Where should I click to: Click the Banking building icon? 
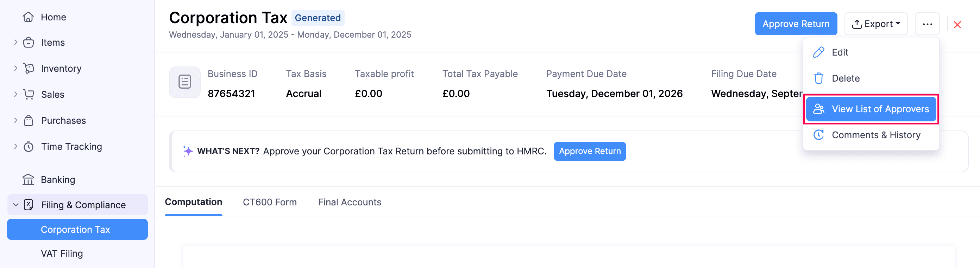click(x=28, y=179)
